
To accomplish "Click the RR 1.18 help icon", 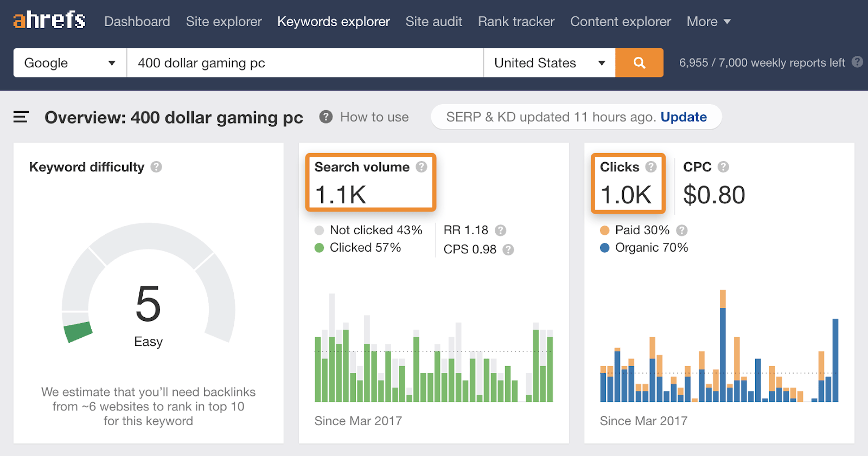I will coord(501,230).
